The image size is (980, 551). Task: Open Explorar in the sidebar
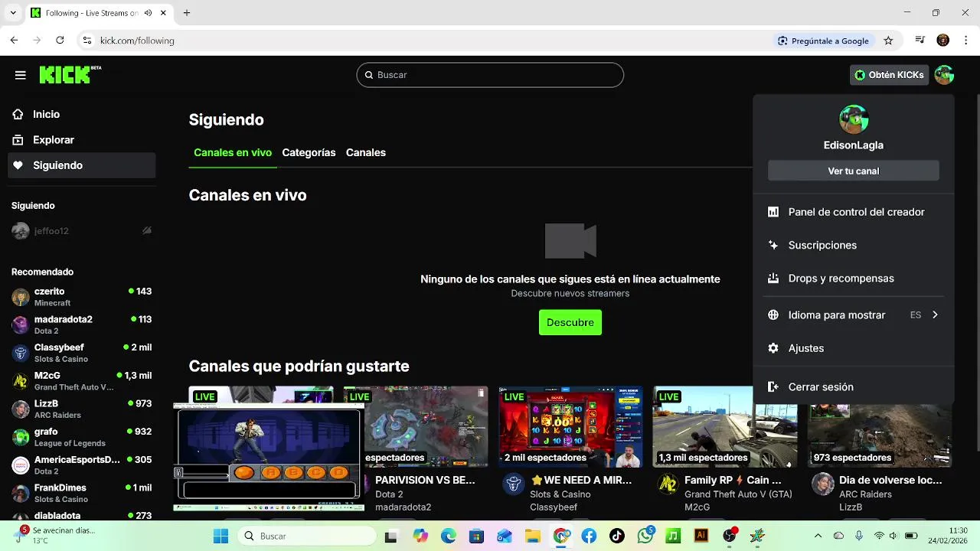coord(82,140)
